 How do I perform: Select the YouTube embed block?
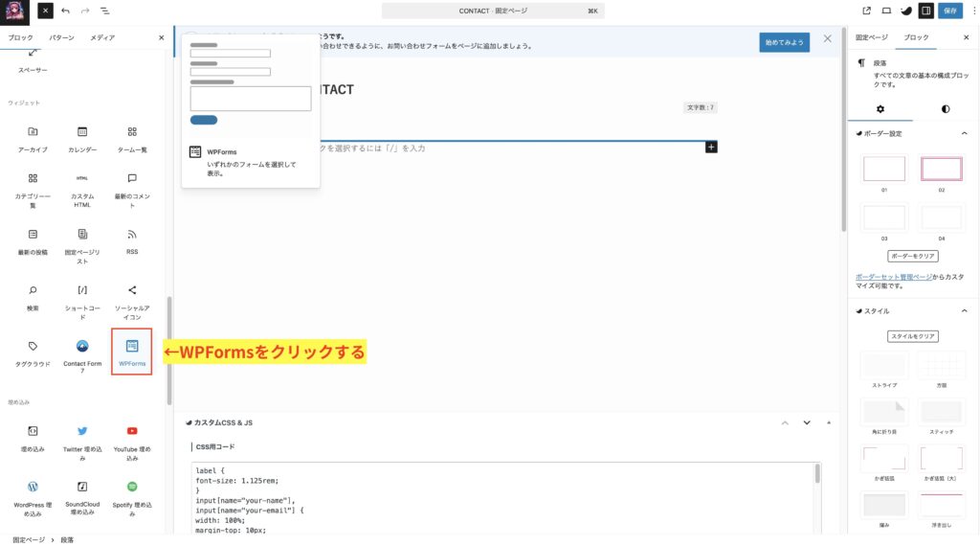coord(132,431)
